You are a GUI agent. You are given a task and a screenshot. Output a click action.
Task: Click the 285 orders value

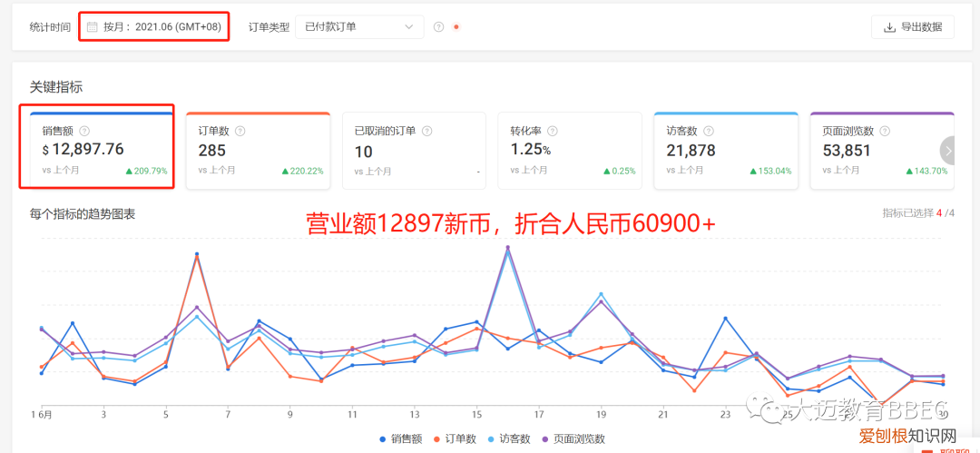tap(211, 150)
